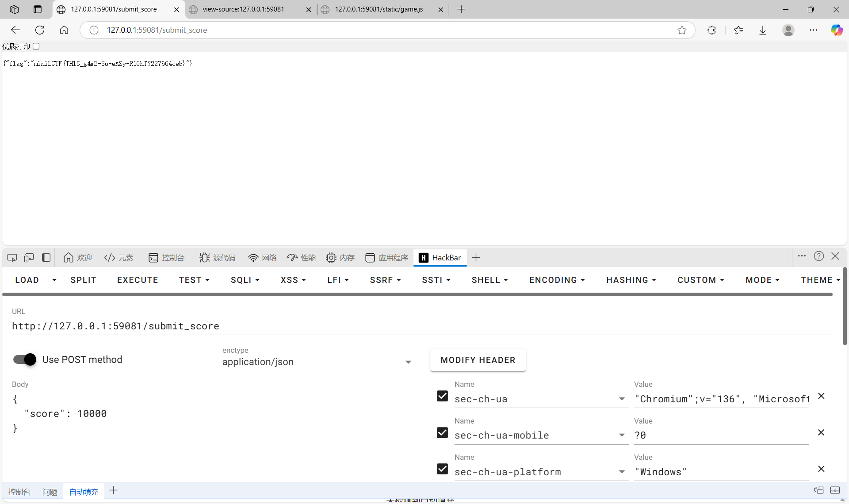Toggle the 优质打印 checkbox
Viewport: 849px width, 504px height.
point(36,46)
